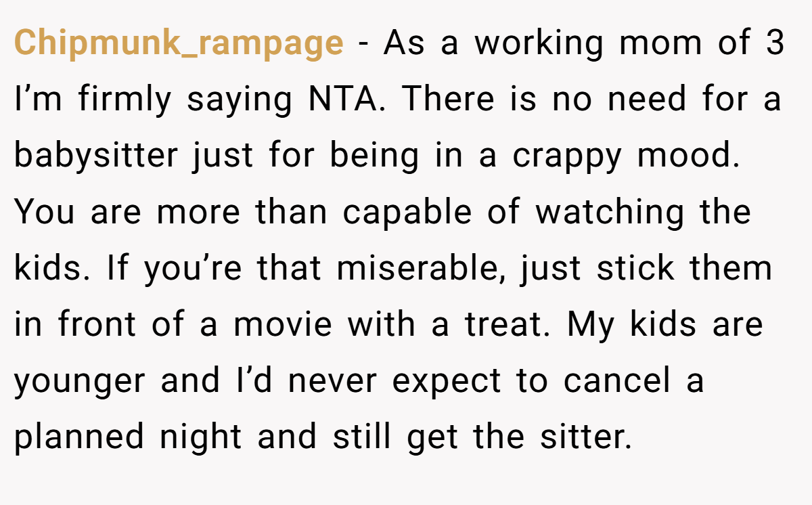Click the word "firmly" in the comment
Image resolution: width=812 pixels, height=505 pixels.
125,100
